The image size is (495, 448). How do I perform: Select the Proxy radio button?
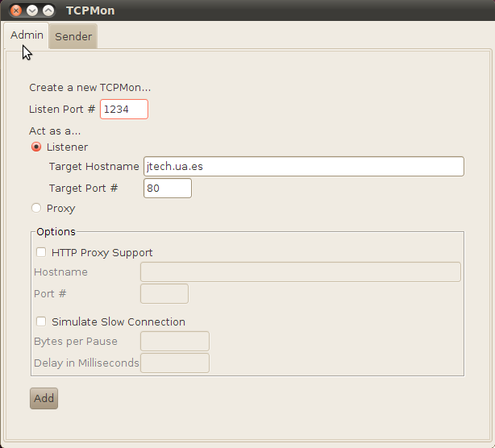point(36,208)
